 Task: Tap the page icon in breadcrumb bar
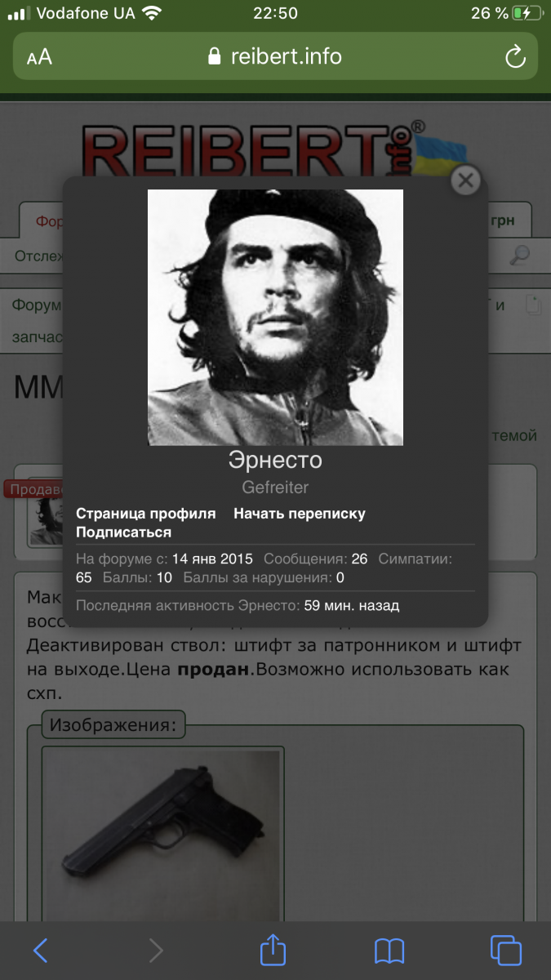(x=531, y=306)
